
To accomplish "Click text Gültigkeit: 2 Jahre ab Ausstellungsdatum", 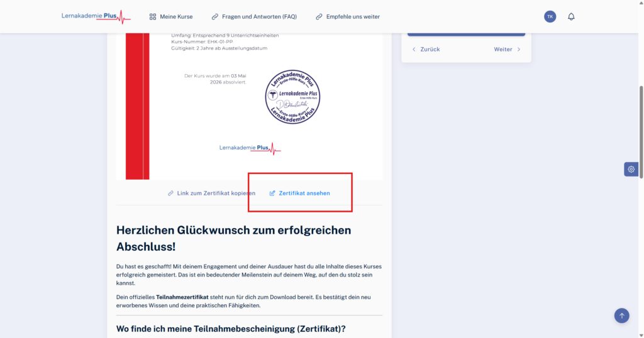I will (x=219, y=48).
